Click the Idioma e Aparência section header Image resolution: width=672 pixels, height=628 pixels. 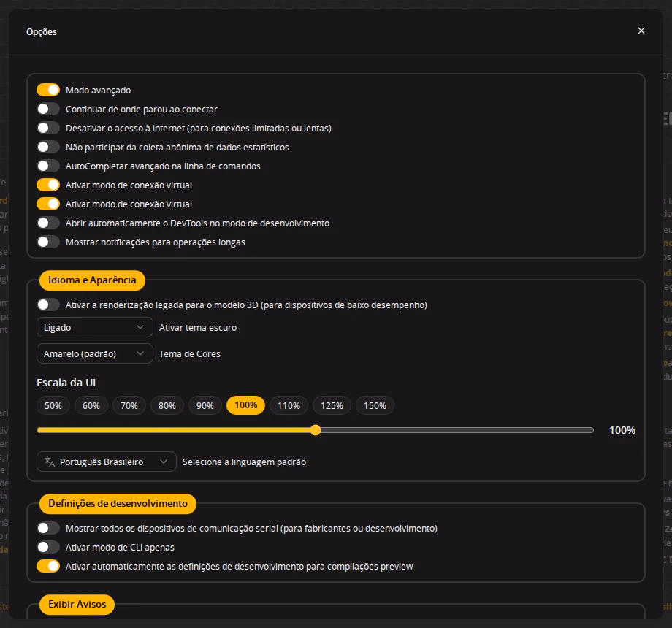point(92,280)
